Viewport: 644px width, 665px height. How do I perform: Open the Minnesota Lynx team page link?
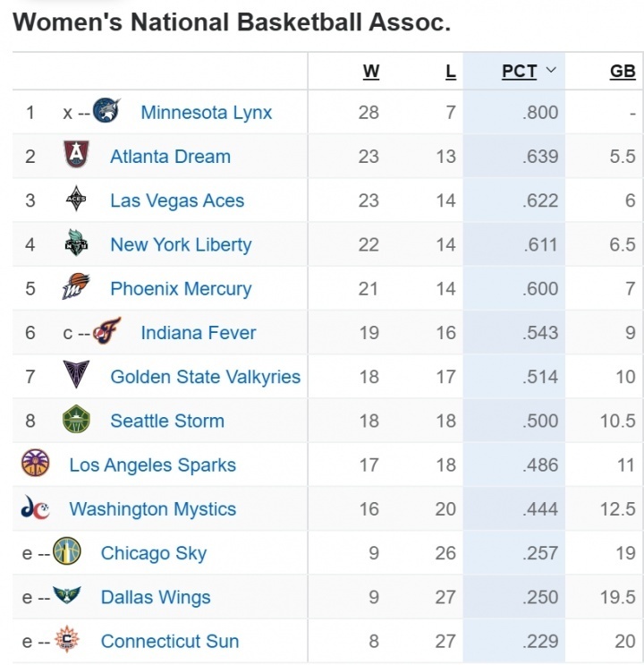pos(207,113)
